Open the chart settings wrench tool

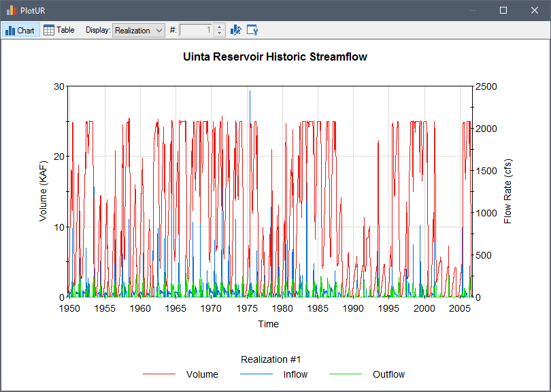click(252, 30)
